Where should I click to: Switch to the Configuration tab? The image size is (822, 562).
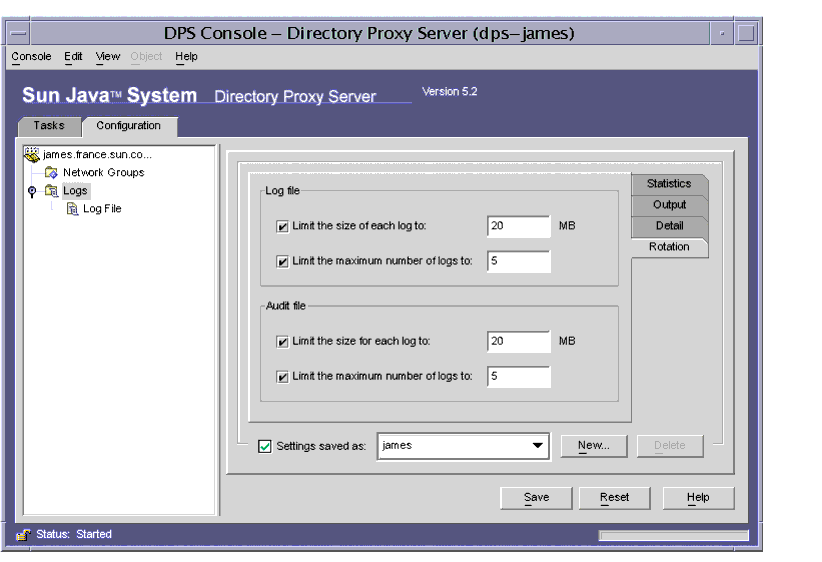(x=129, y=126)
